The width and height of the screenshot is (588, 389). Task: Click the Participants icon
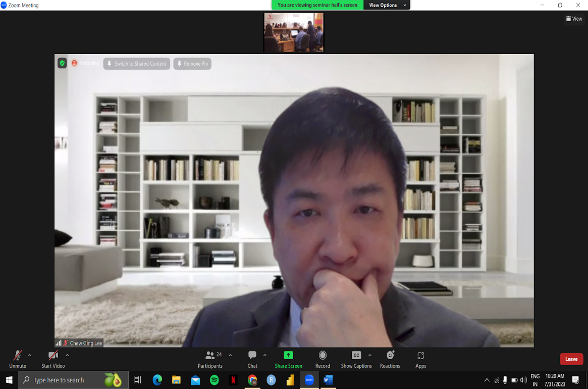pyautogui.click(x=210, y=355)
